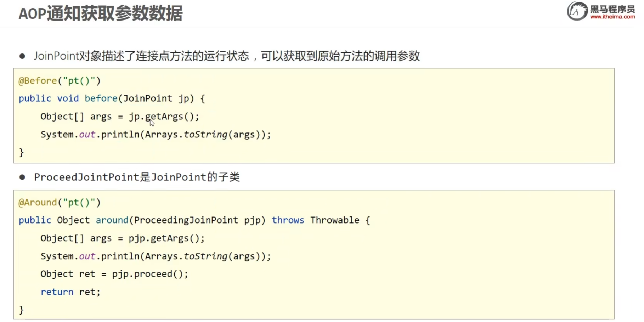The image size is (644, 322).
Task: Click the first System.out.println line
Action: (156, 135)
